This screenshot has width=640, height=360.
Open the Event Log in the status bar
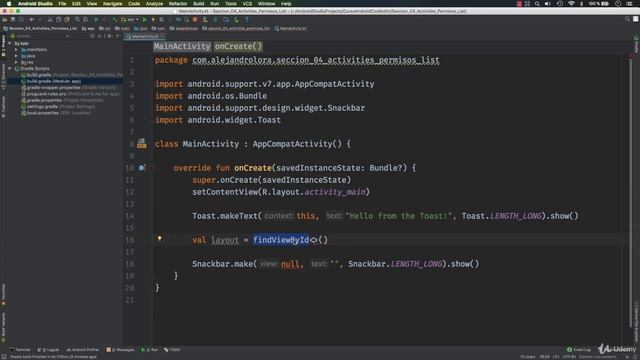point(579,350)
